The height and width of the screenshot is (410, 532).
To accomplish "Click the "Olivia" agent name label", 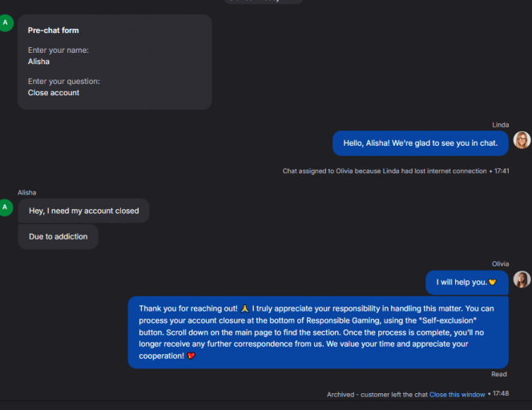I will tap(500, 263).
